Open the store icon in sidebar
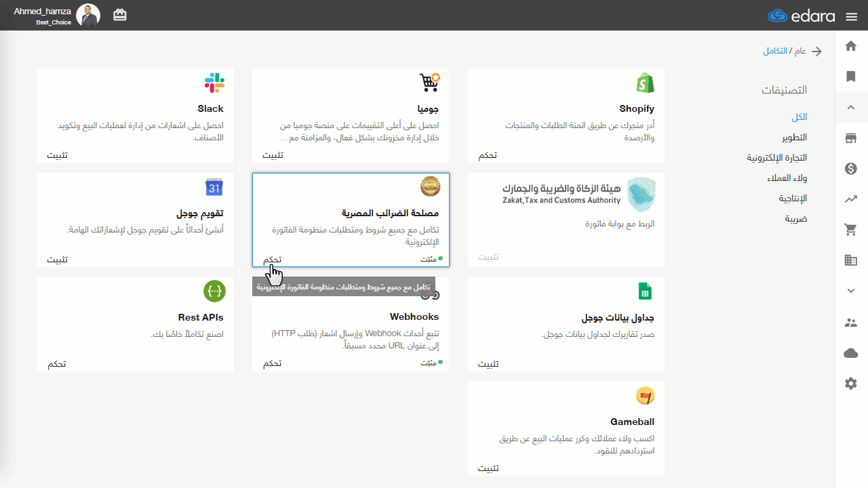Screen dimensions: 868x488 tap(851, 138)
